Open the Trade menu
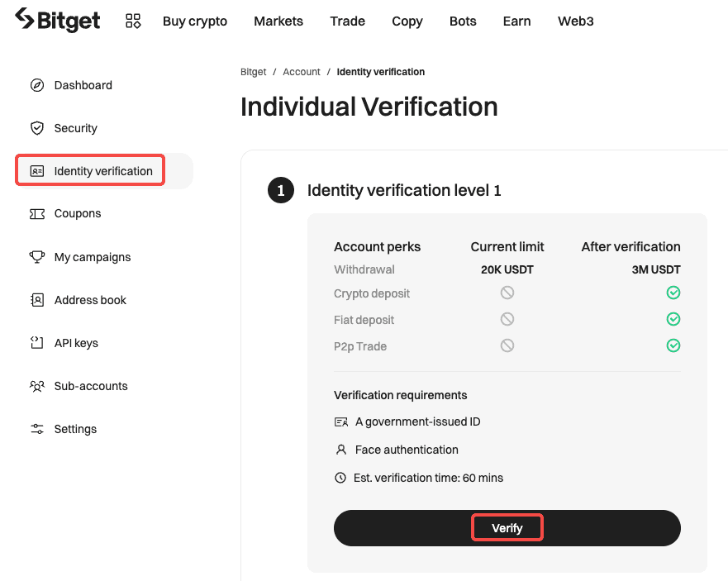728x581 pixels. pyautogui.click(x=347, y=21)
